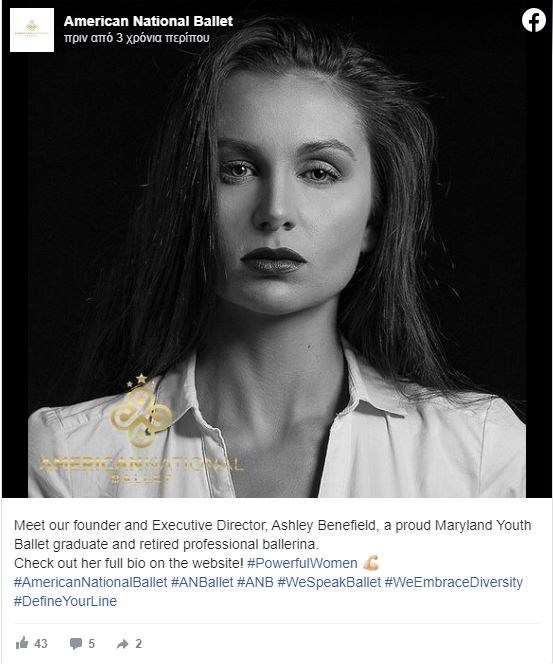This screenshot has height=664, width=553.
Task: Click the comment bubble icon
Action: tap(76, 644)
